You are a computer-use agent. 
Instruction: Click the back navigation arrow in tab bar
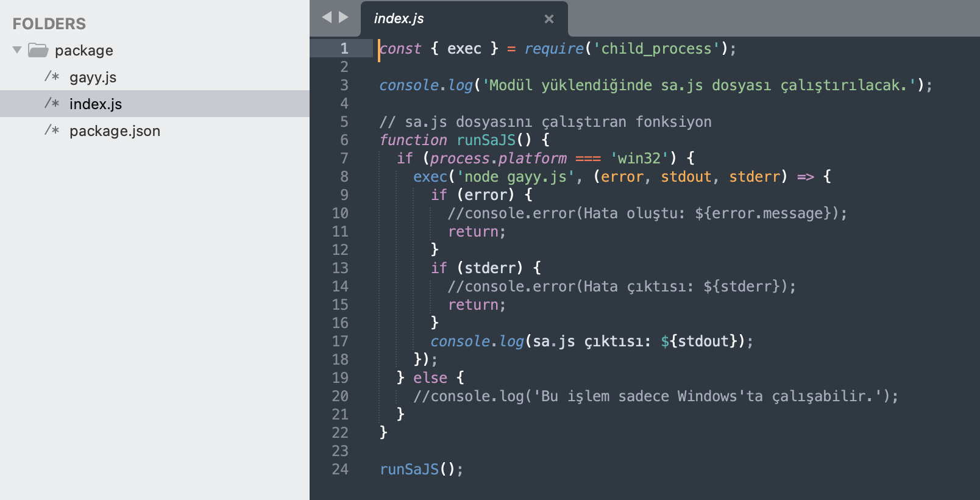pyautogui.click(x=327, y=18)
